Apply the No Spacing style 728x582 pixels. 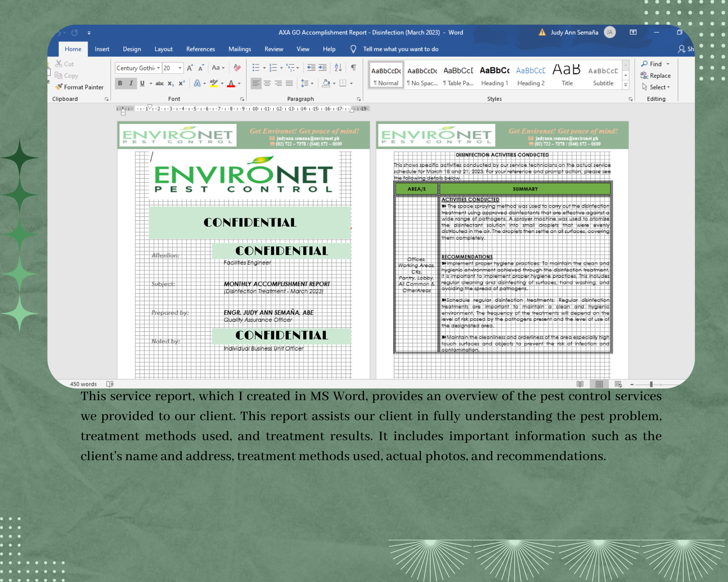click(x=422, y=75)
